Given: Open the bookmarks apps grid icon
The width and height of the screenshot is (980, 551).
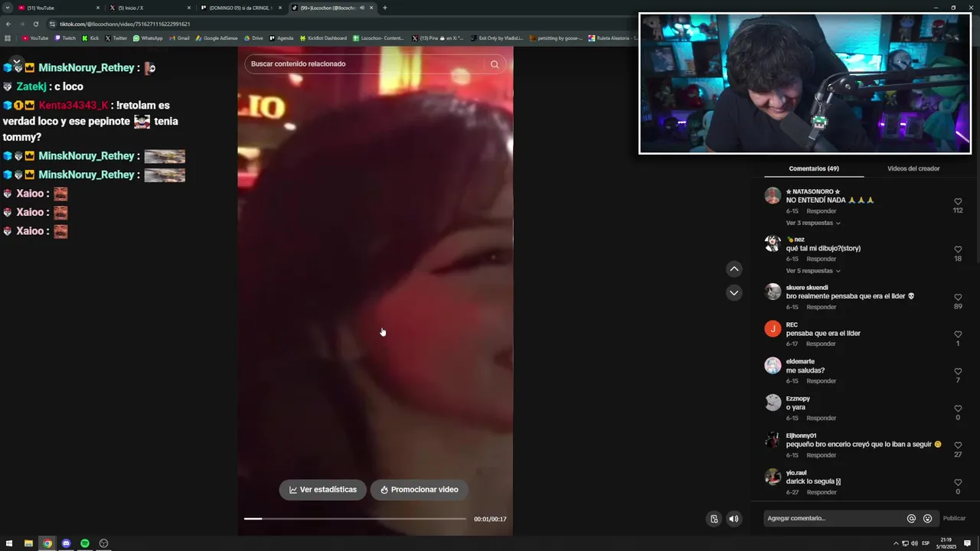Looking at the screenshot, I should coord(8,38).
